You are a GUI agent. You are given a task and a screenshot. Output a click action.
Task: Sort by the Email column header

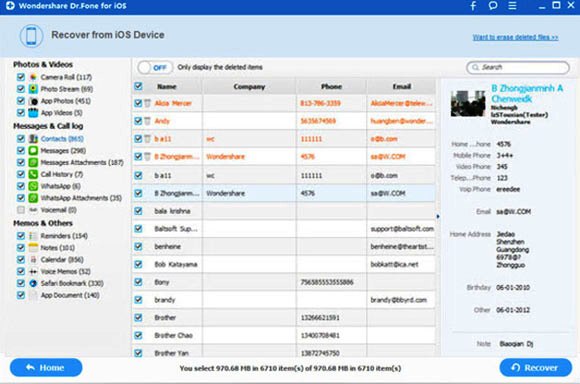pos(402,87)
